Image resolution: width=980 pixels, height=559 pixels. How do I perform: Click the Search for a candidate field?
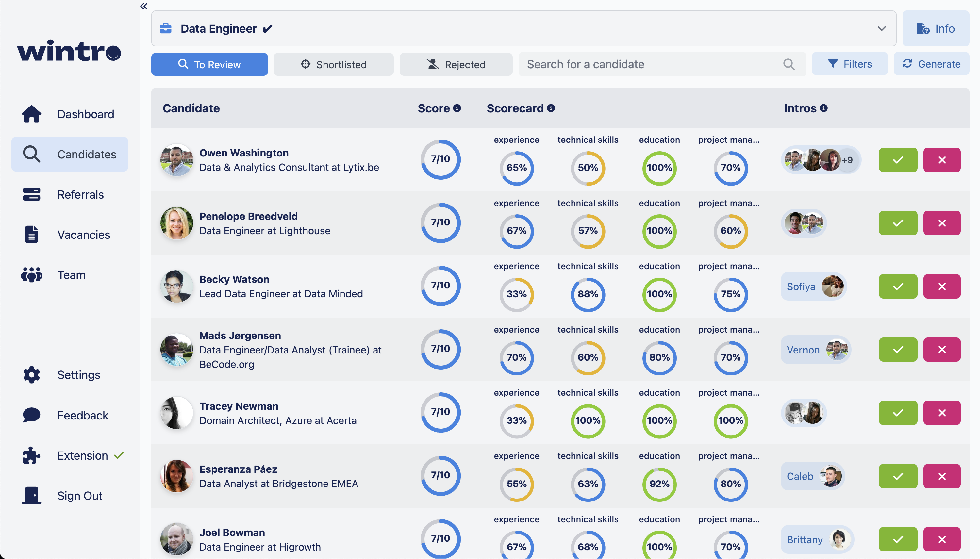(649, 64)
